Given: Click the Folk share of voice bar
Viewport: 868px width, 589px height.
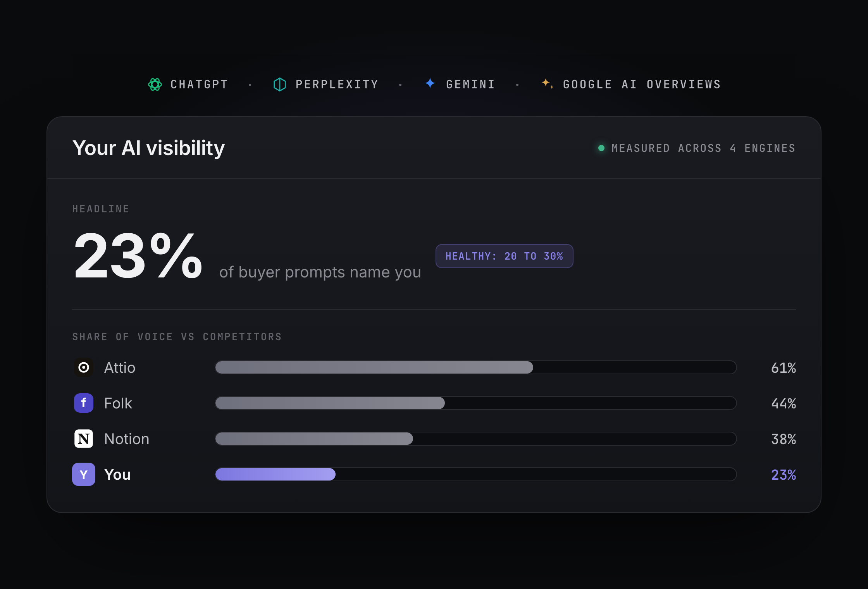Looking at the screenshot, I should click(x=476, y=403).
